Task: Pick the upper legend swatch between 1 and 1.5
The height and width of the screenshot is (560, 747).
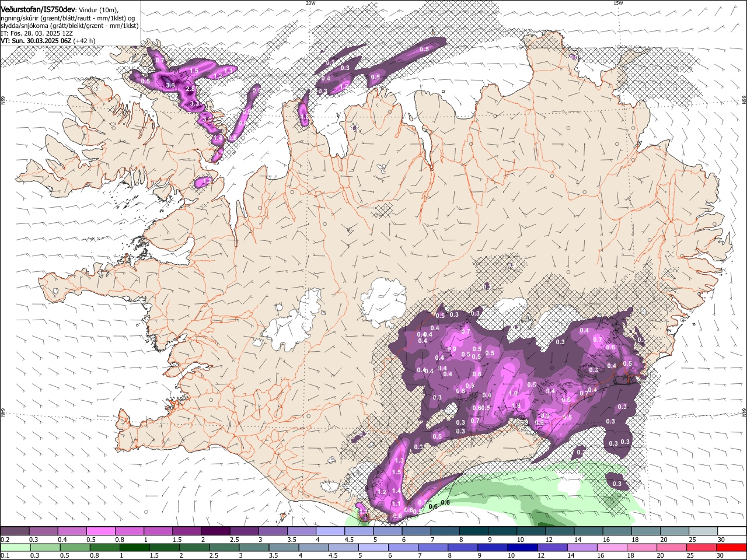Action: [x=158, y=531]
